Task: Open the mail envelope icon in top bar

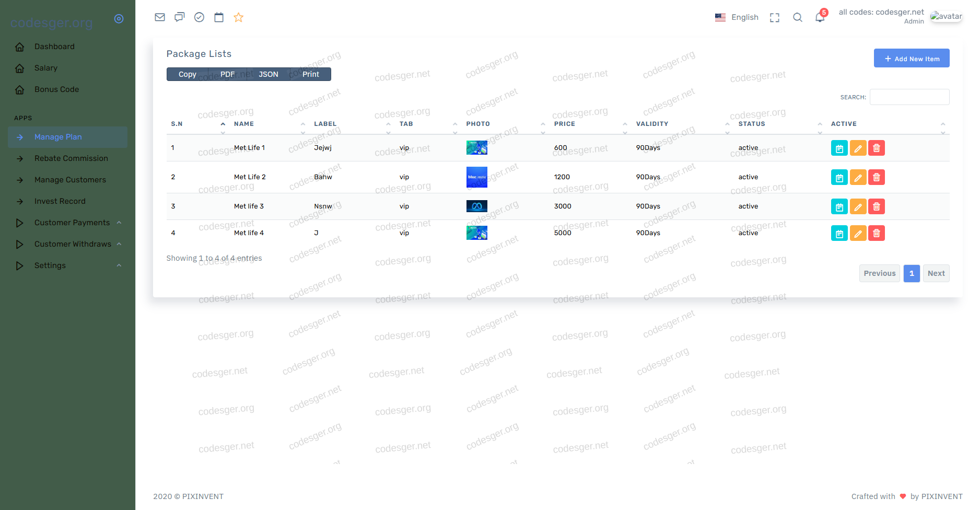Action: click(x=160, y=17)
